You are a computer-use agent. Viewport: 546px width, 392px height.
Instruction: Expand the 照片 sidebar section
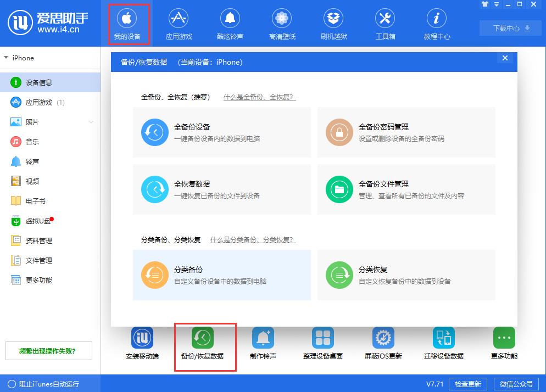click(x=91, y=122)
